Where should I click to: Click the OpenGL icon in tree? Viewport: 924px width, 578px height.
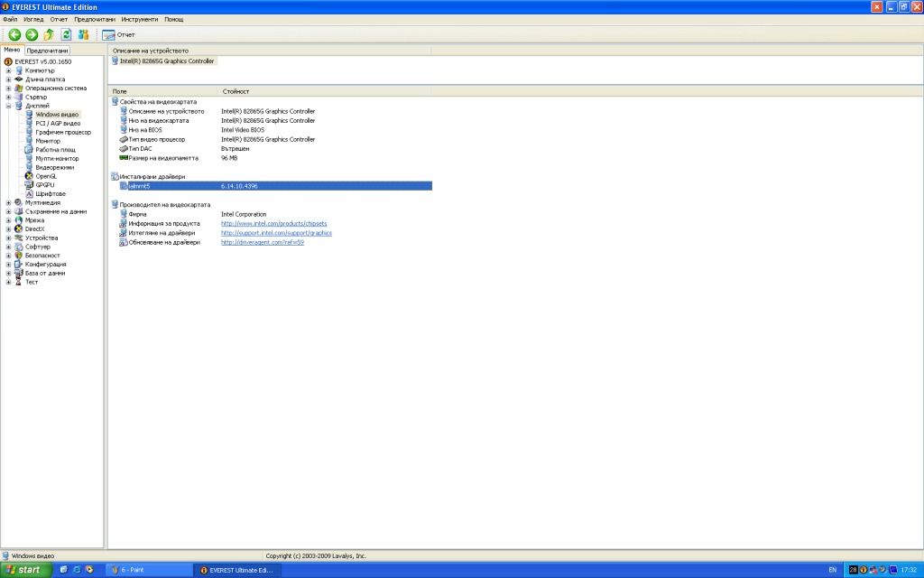coord(29,176)
